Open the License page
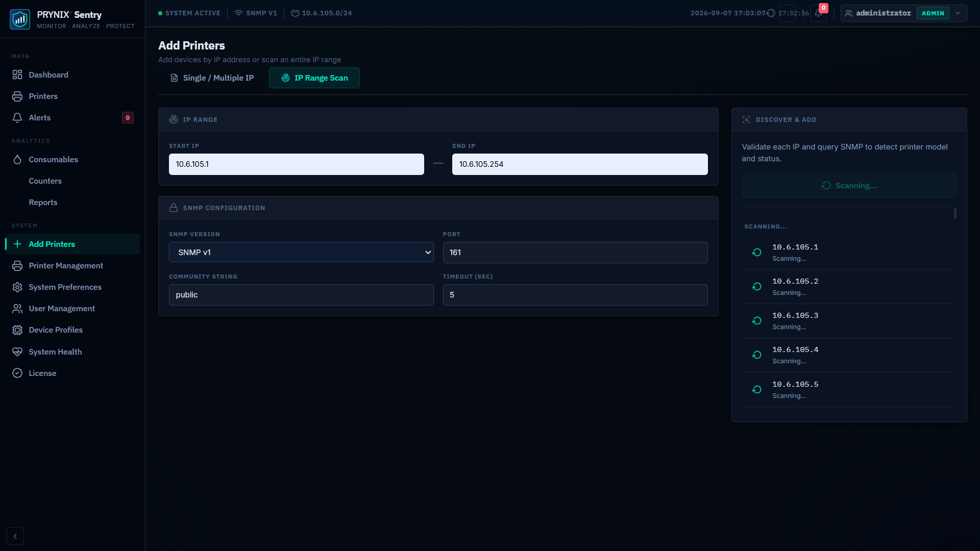Viewport: 980px width, 551px height. (x=72, y=373)
